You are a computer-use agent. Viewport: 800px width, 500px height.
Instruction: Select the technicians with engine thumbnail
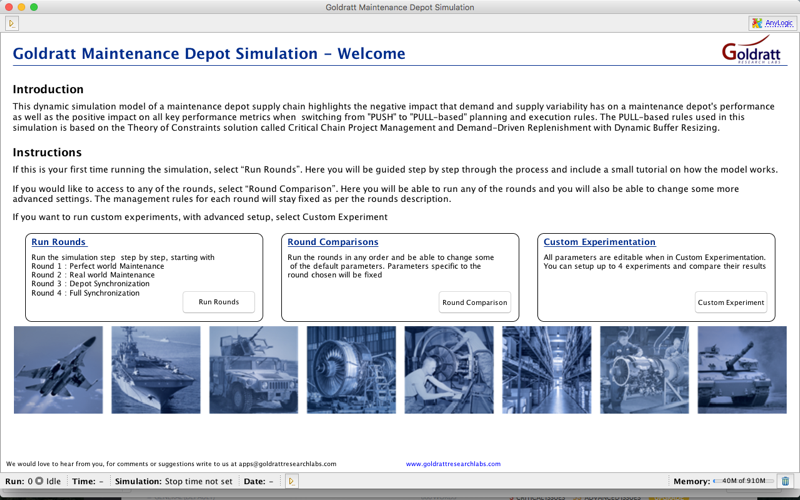[x=644, y=370]
